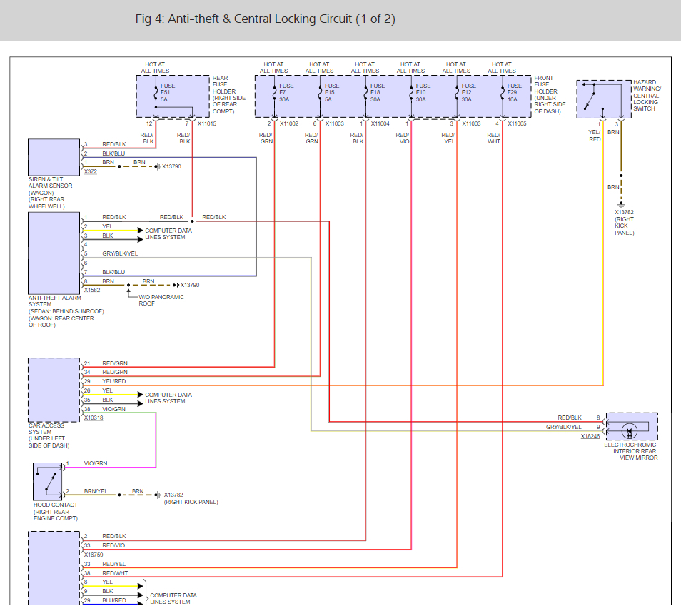Click the RED/VIO wire label at pin 33
The height and width of the screenshot is (616, 681).
[113, 545]
